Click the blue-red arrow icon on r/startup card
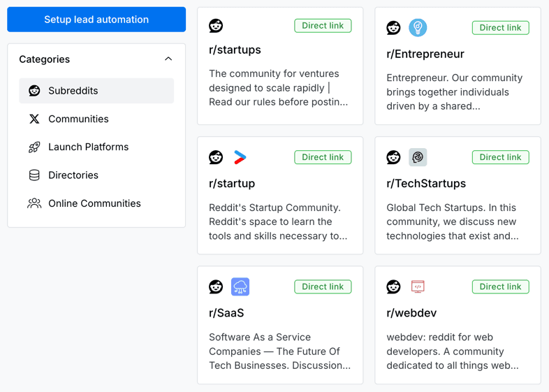This screenshot has width=549, height=392. tap(240, 157)
